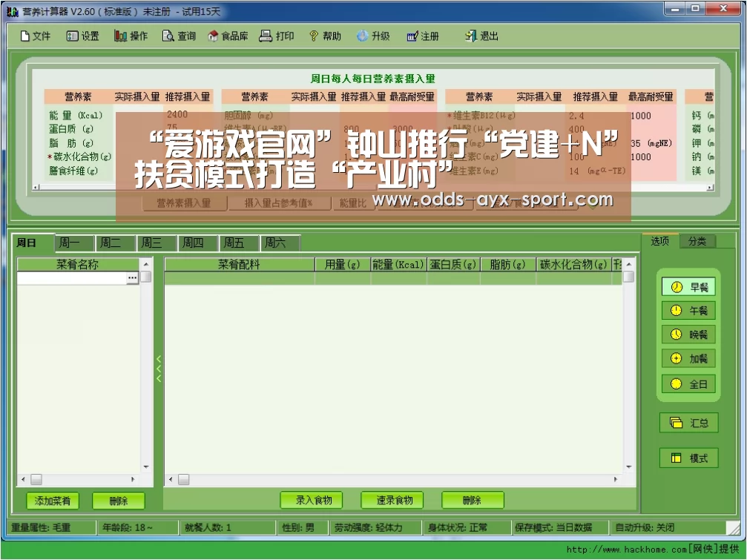
Task: Switch to the 周六 tab
Action: click(x=280, y=243)
